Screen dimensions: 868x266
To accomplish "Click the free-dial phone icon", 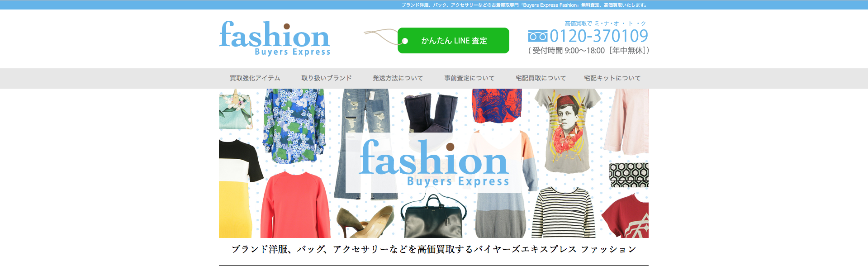I will (537, 36).
